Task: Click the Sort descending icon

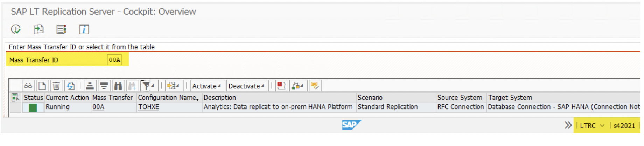Action: 104,86
